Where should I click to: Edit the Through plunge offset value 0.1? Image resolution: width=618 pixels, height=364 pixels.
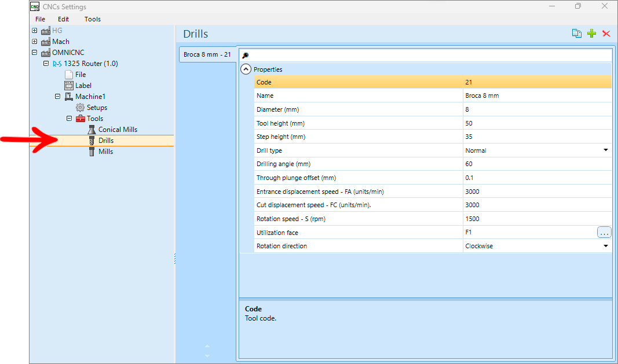click(x=537, y=178)
